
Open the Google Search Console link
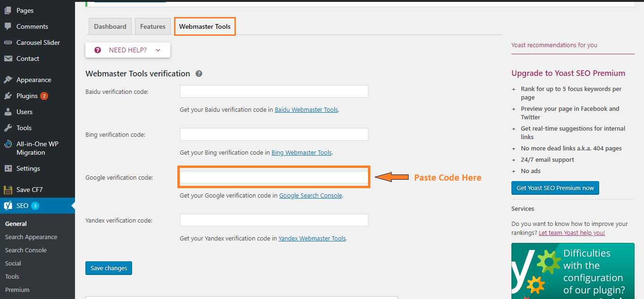pyautogui.click(x=311, y=195)
